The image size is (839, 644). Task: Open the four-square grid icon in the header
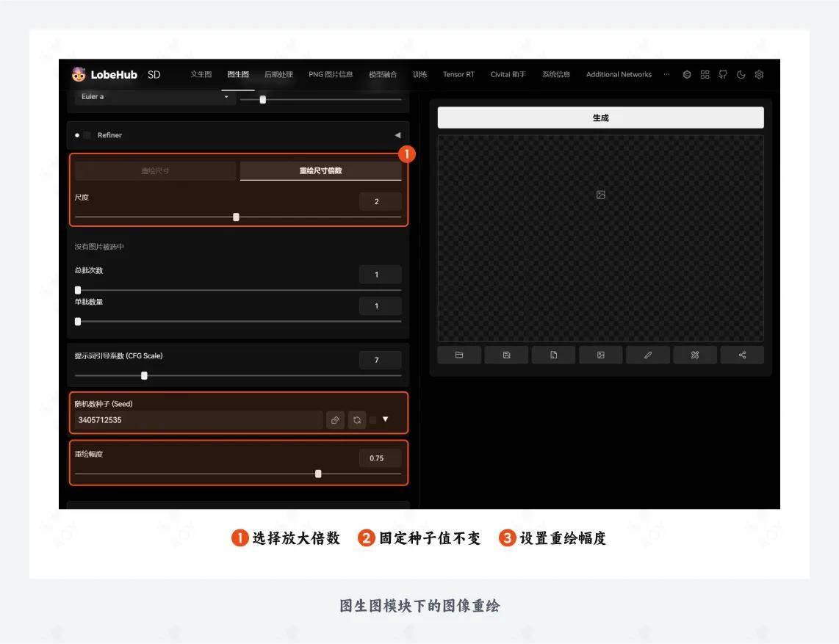pyautogui.click(x=705, y=75)
